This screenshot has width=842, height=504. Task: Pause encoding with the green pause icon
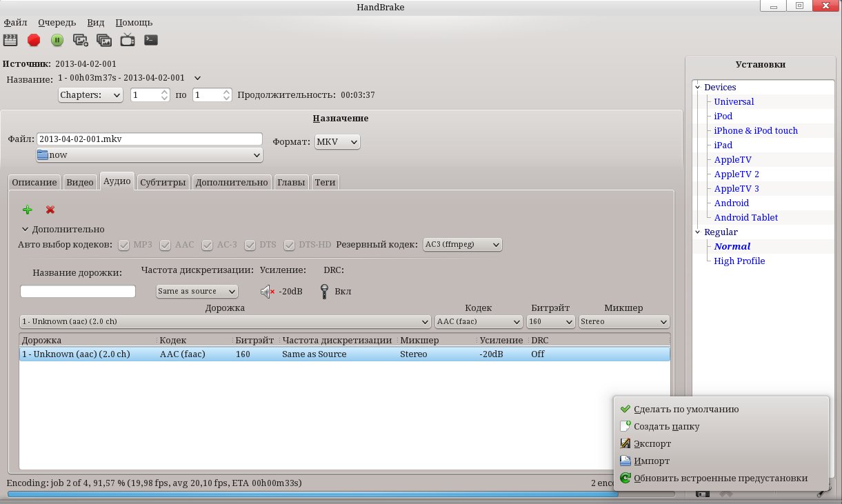click(57, 40)
